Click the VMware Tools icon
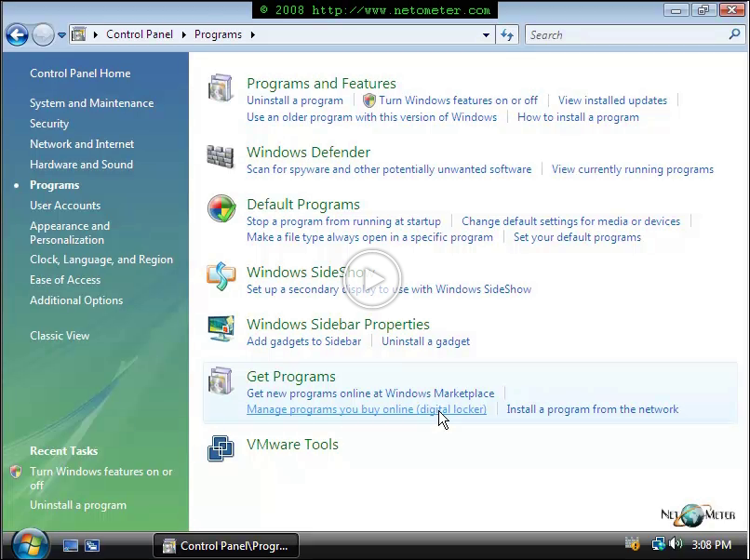Image resolution: width=750 pixels, height=560 pixels. [221, 448]
